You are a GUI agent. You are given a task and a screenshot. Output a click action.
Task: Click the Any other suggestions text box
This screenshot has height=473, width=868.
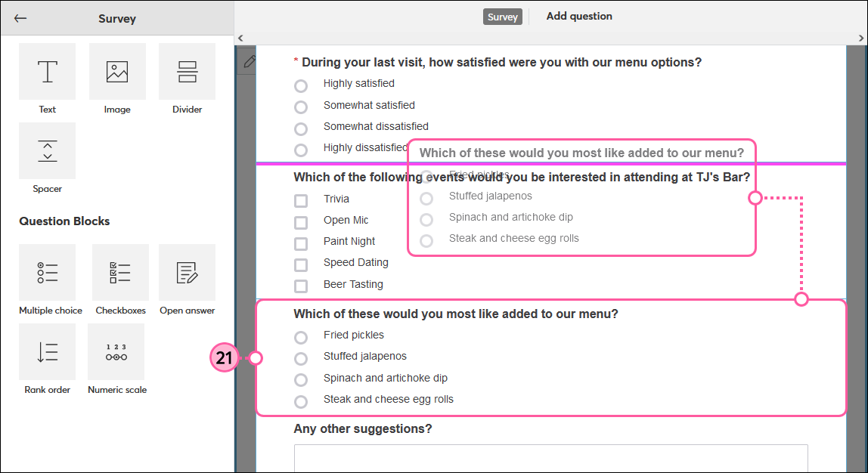[x=550, y=457]
